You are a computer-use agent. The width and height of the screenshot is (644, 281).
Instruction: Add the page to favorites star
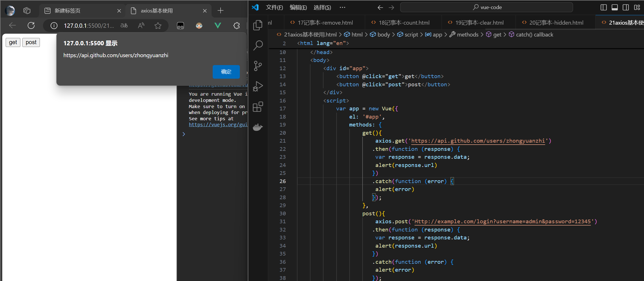pos(158,26)
